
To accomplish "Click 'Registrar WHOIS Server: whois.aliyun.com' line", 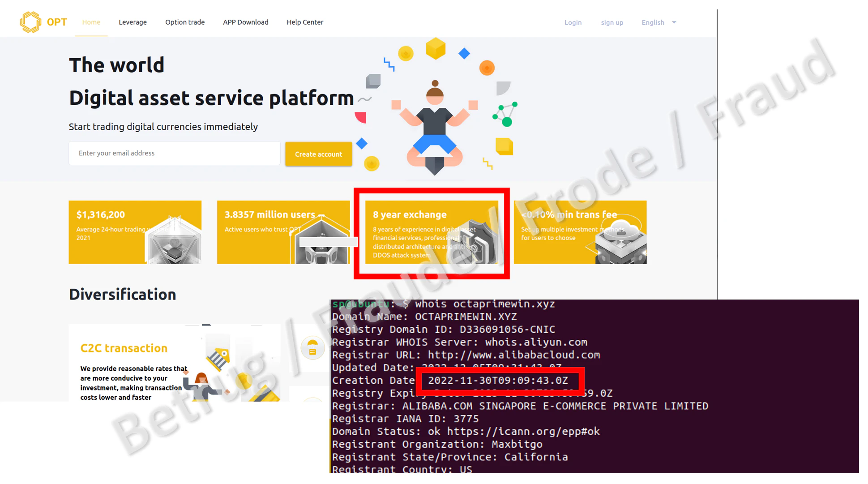I will [x=460, y=342].
